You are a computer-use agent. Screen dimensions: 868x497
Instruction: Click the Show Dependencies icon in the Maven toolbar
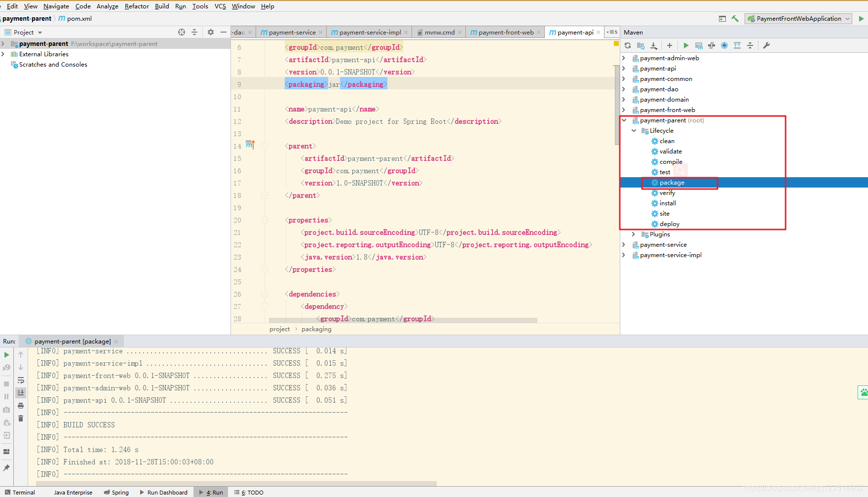[737, 45]
